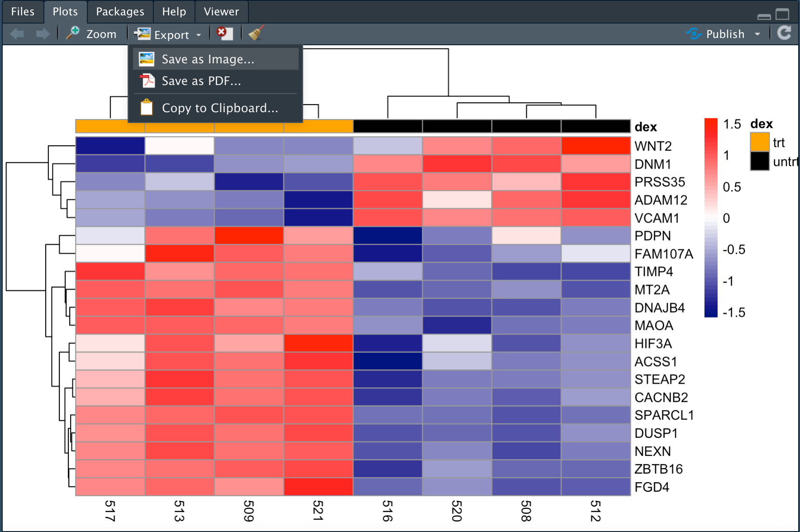Click the next plot forward arrow
Viewport: 800px width, 532px height.
pos(43,34)
